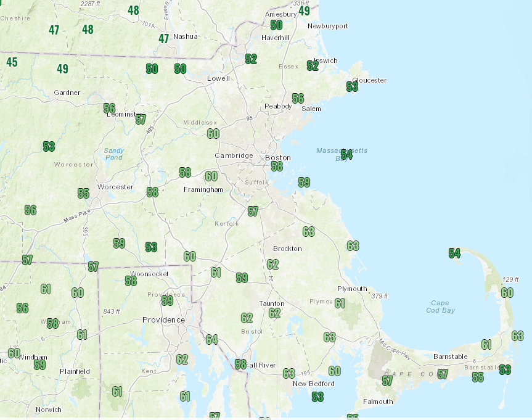
Task: Click the 57 marker right of Leominster
Action: click(141, 120)
